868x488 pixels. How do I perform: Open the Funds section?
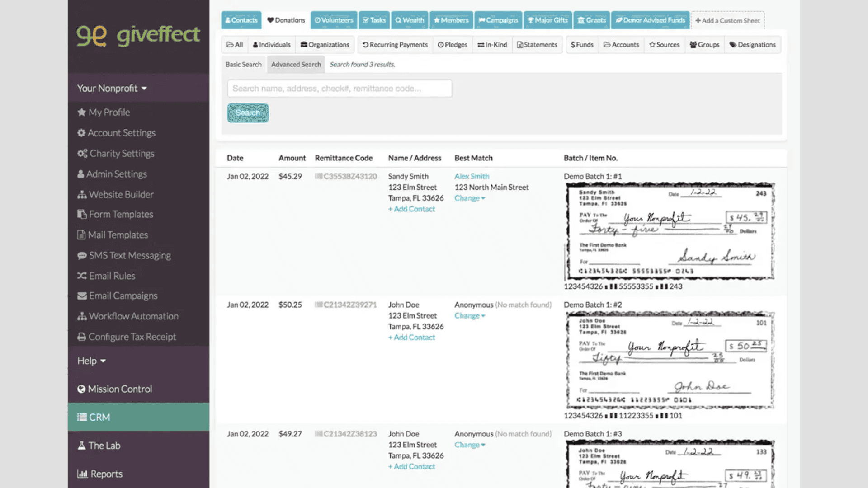[x=582, y=45]
